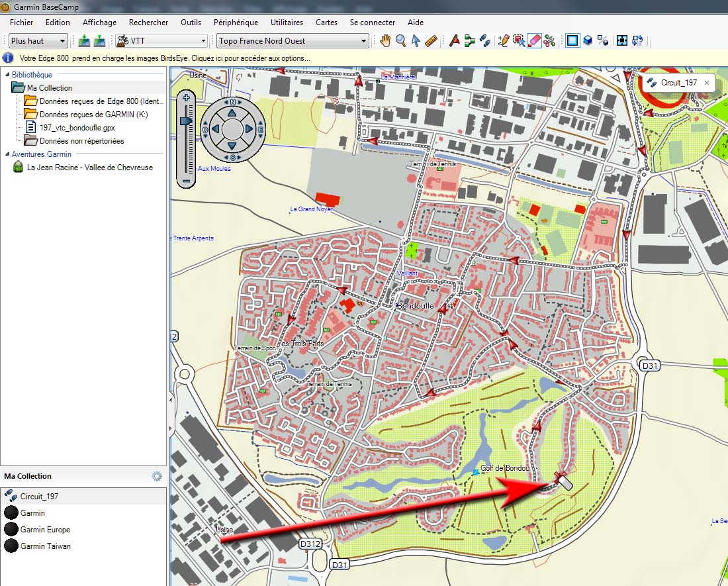
Task: Open the Plus haut detail dropdown
Action: coord(38,41)
